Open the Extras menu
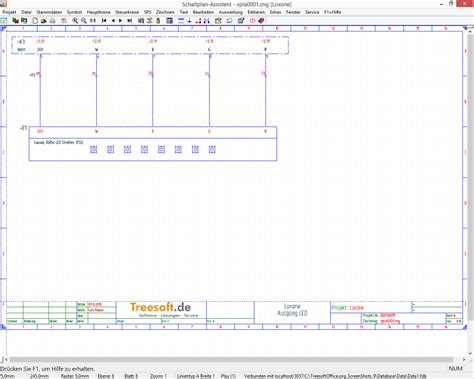This screenshot has height=379, width=474. [x=275, y=12]
